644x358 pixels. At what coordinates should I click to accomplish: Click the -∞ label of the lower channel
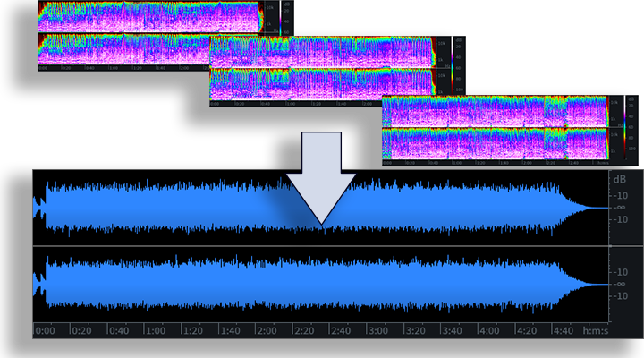coord(620,284)
